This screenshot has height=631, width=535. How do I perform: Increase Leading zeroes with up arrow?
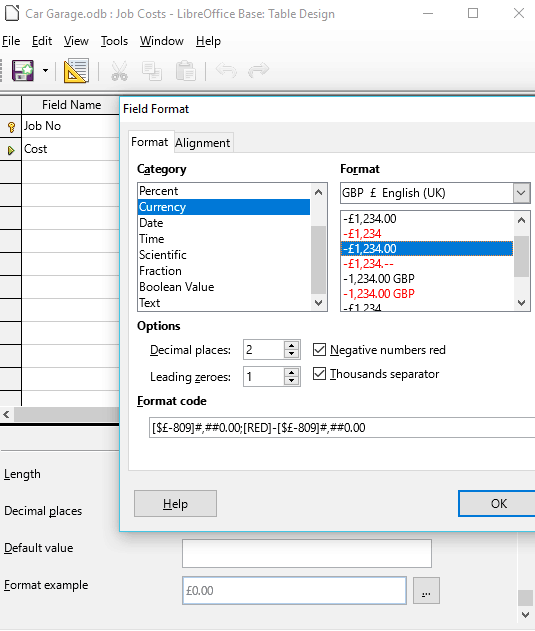coord(291,372)
